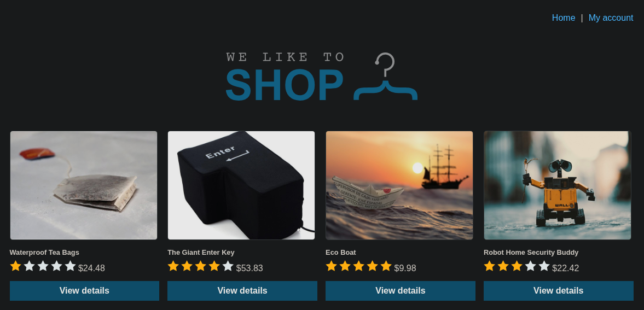Go to My account
This screenshot has height=310, width=644.
611,17
